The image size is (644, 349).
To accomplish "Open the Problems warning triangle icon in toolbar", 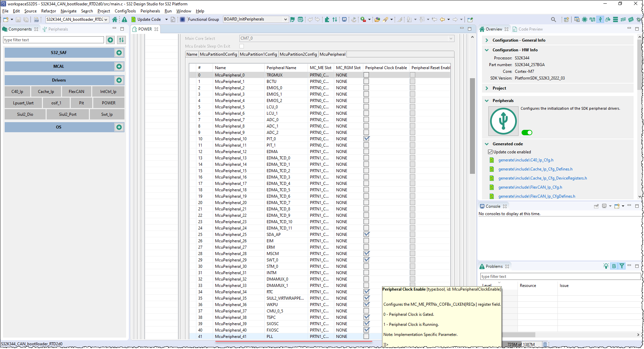I will [x=124, y=19].
